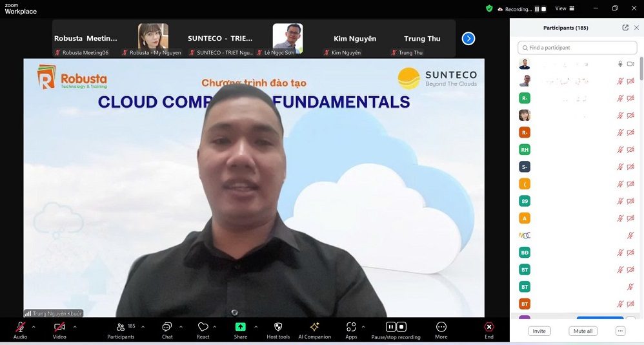Screen dimensions: 644x345
Task: Select the orange R- participant avatar
Action: (525, 132)
